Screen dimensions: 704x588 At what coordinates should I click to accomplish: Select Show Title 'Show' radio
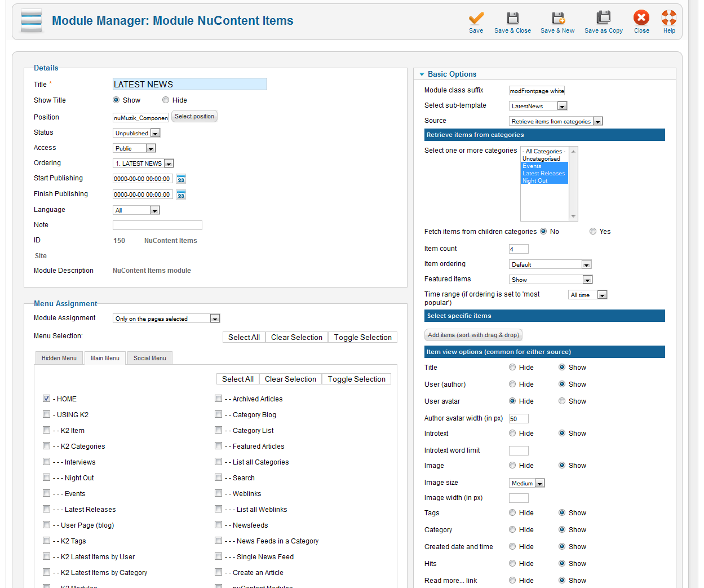(x=116, y=100)
